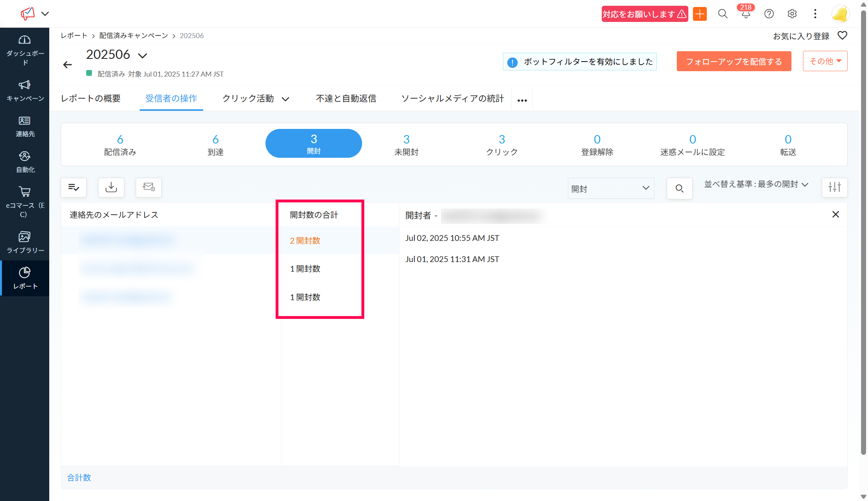Click the table search magnifier button
Image resolution: width=868 pixels, height=501 pixels.
click(679, 189)
